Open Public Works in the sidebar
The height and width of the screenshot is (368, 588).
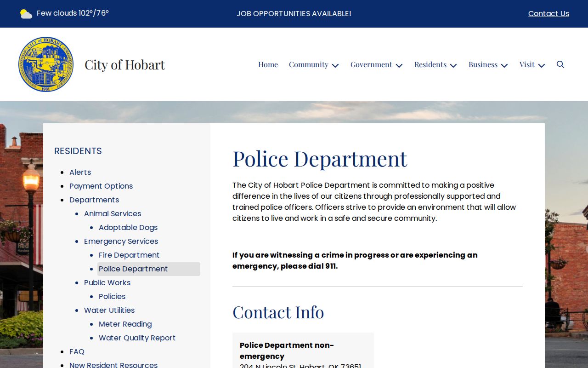point(107,282)
